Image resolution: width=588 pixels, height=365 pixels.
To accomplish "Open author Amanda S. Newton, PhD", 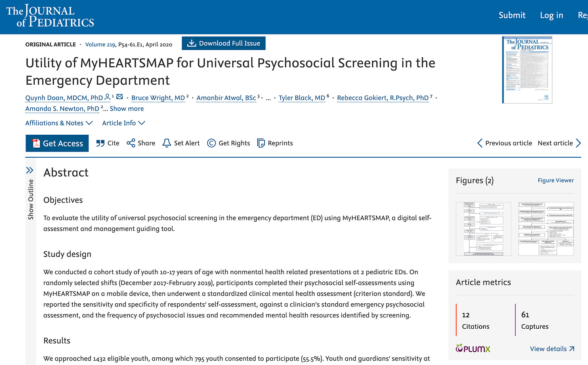I will 62,109.
